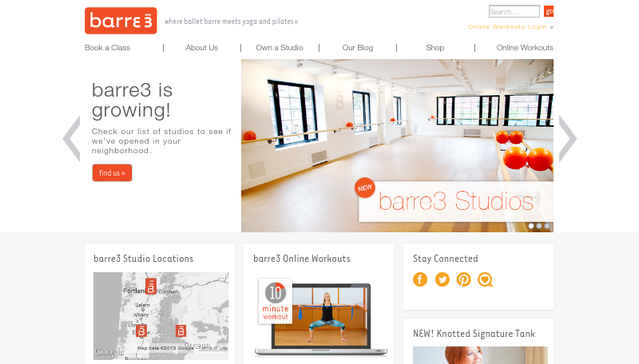This screenshot has width=639, height=364.
Task: Open the Own a Studio menu
Action: tap(280, 48)
